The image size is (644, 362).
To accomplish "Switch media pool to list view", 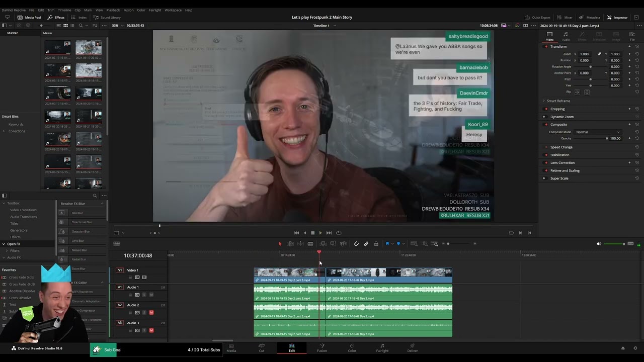I will click(x=73, y=25).
